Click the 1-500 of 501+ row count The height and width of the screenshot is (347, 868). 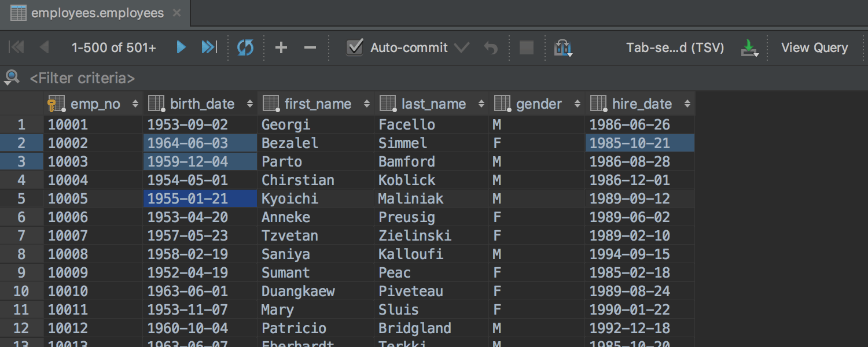[113, 47]
